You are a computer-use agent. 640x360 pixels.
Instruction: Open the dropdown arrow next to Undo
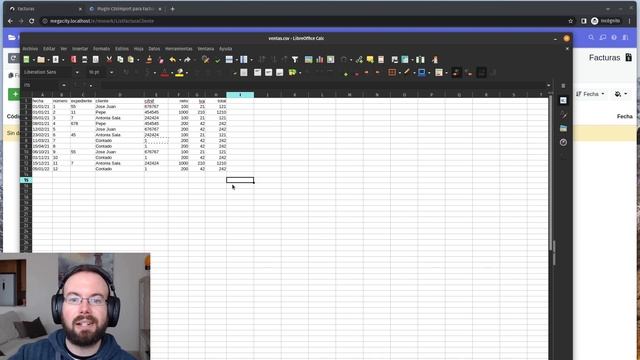click(180, 60)
